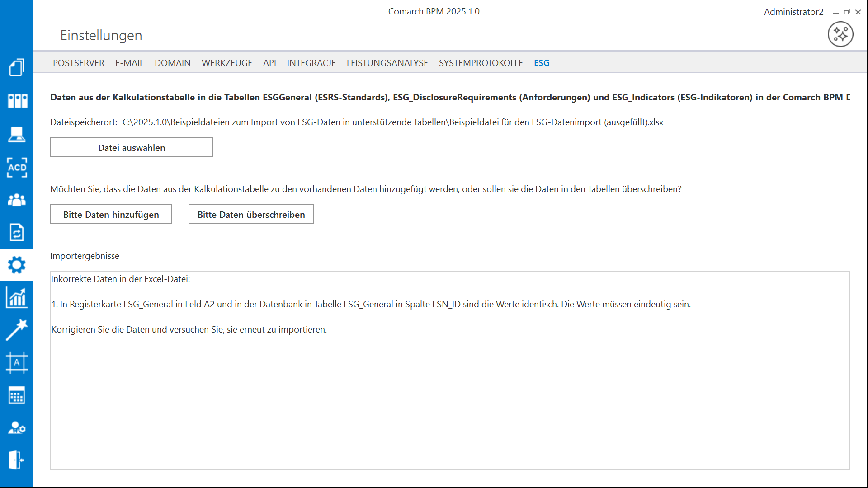Switch to the E-MAIL tab

pyautogui.click(x=129, y=63)
